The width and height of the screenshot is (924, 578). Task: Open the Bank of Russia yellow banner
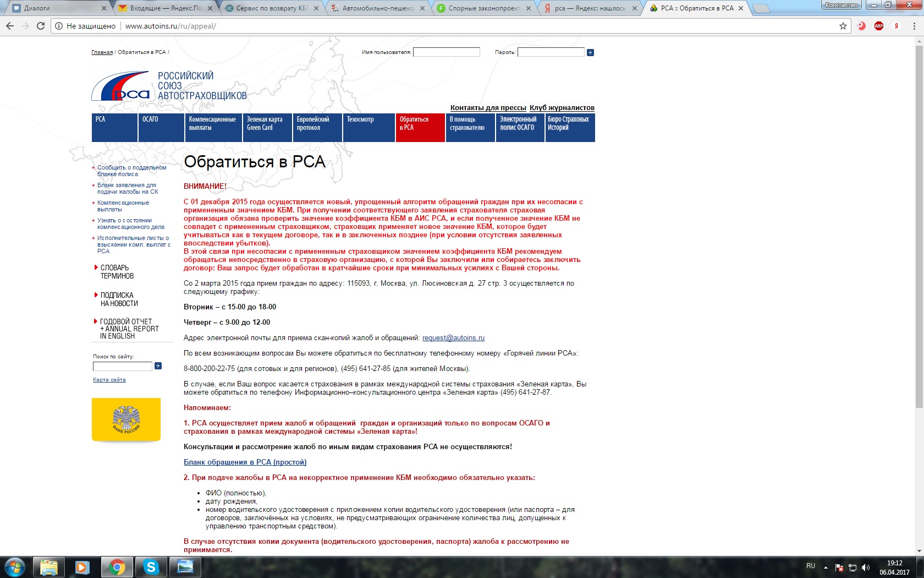[126, 419]
